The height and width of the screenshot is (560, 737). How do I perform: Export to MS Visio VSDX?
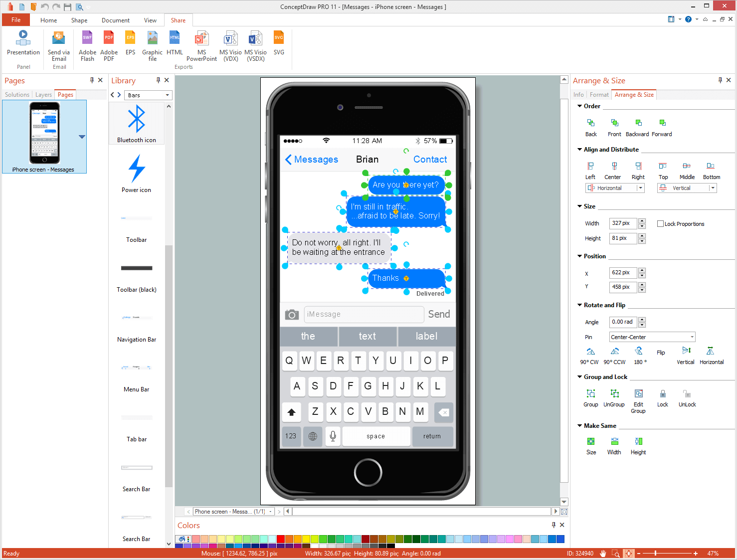coord(255,46)
